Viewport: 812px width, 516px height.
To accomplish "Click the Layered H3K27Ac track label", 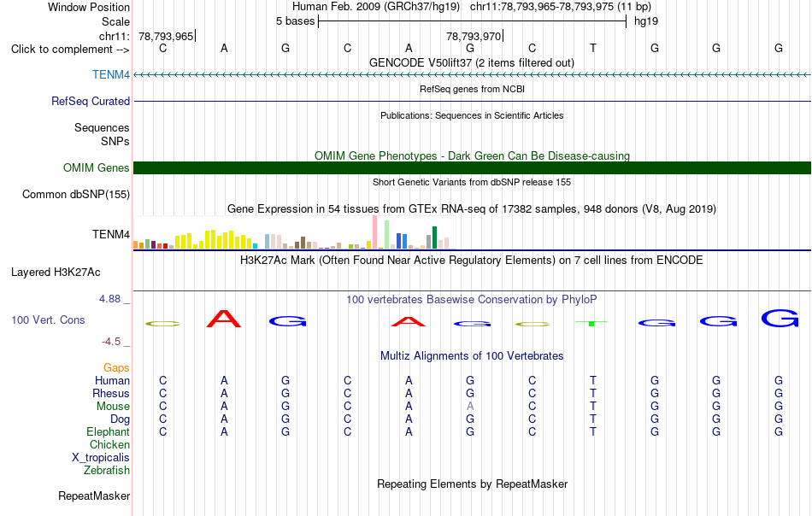I will pyautogui.click(x=56, y=273).
